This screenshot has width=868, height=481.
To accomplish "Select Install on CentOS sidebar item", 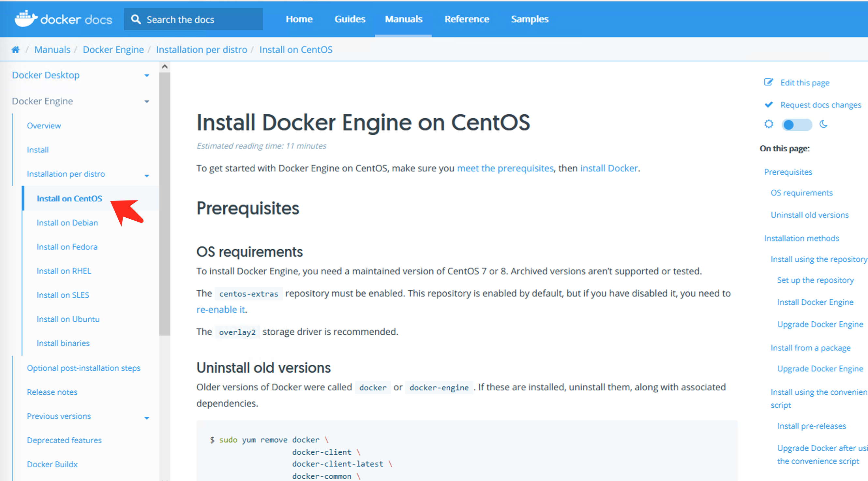I will tap(69, 198).
